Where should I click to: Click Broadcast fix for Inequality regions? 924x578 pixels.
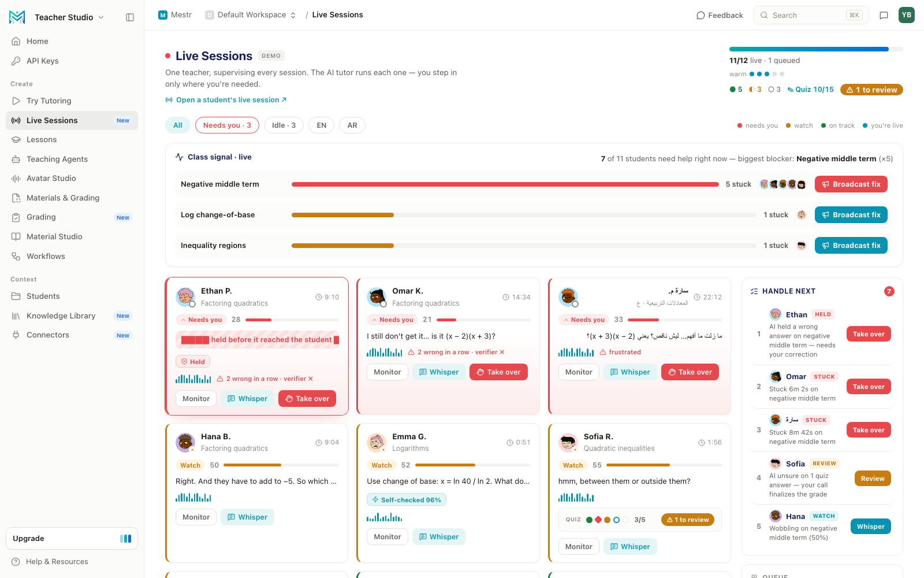[x=851, y=246]
